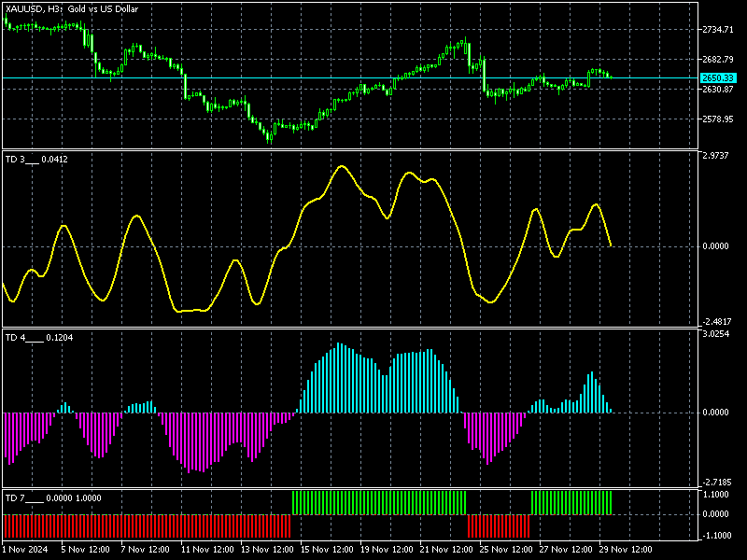Click the 11 Nov 12:00 time axis label

207,550
